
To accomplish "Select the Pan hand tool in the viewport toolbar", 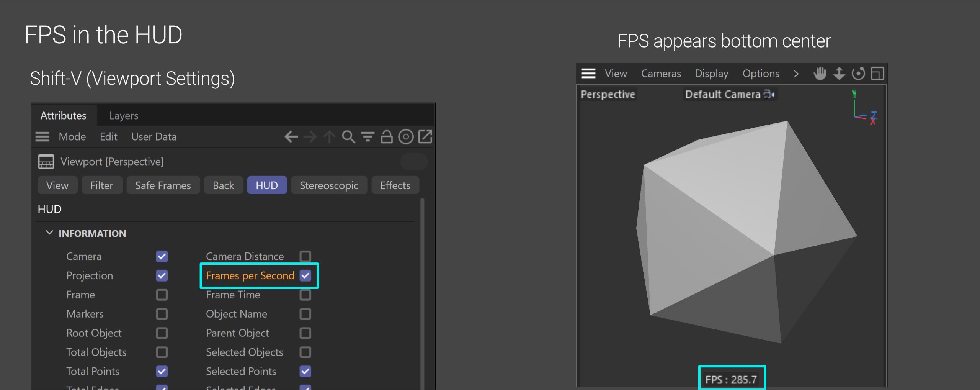I will pyautogui.click(x=819, y=74).
